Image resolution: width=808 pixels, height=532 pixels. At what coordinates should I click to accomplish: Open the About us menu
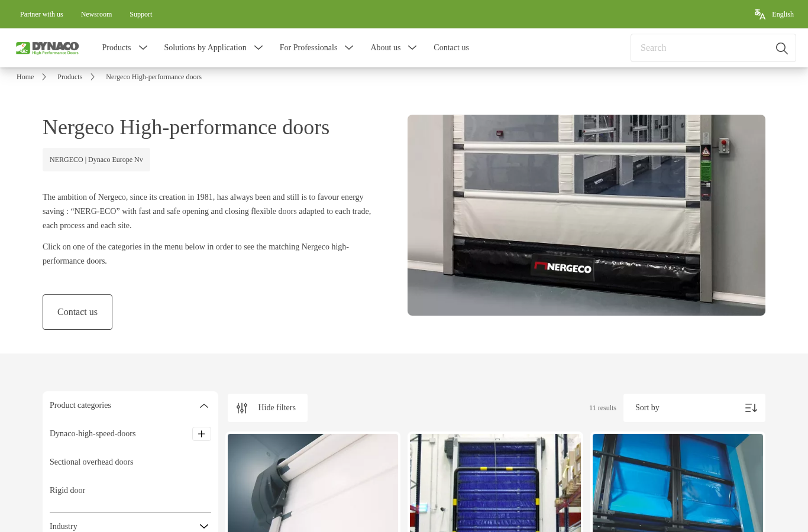coord(393,48)
